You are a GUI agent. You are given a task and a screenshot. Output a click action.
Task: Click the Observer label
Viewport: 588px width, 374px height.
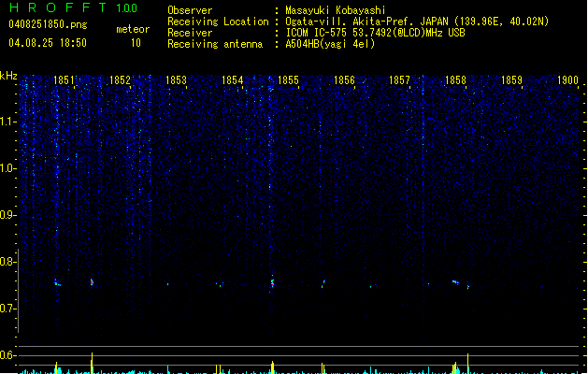pos(190,10)
